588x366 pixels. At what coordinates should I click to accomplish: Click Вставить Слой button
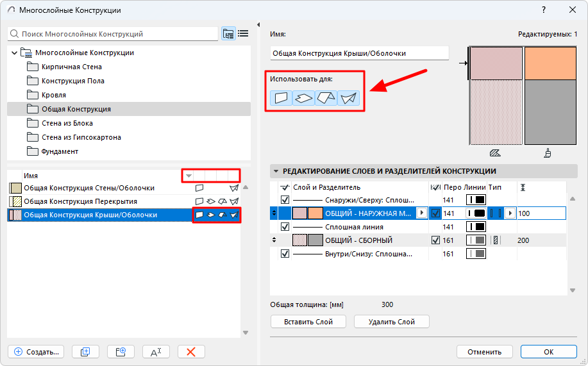308,322
